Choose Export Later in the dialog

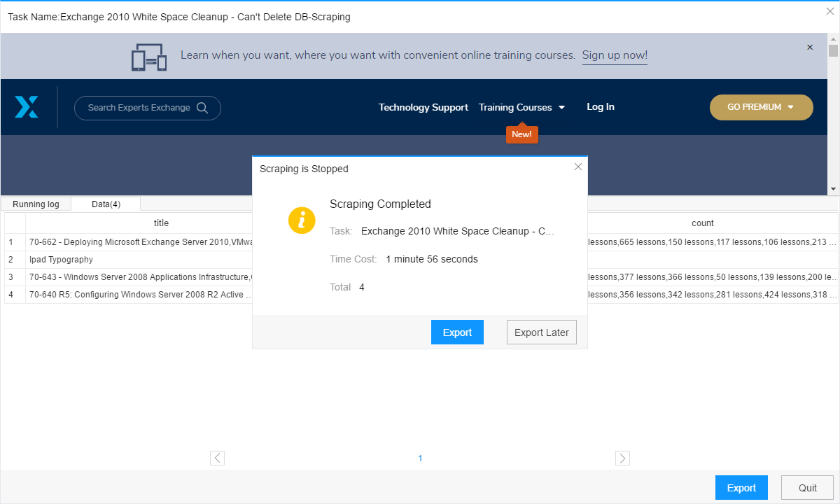tap(542, 332)
